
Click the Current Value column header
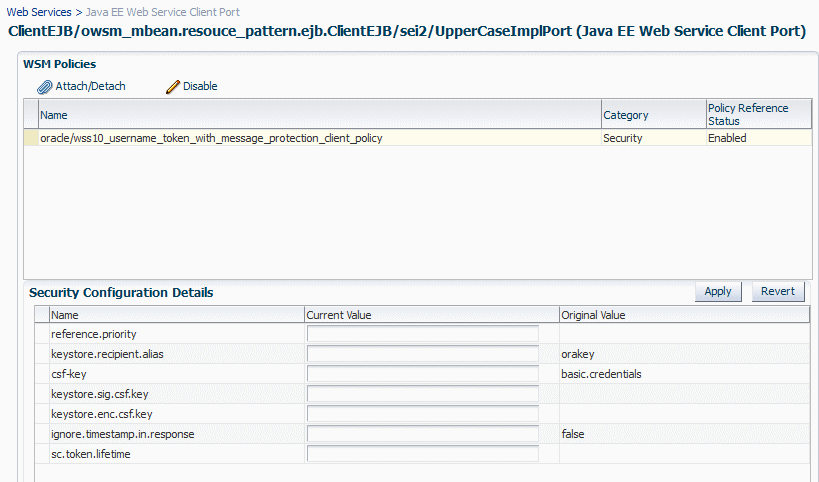coord(431,315)
